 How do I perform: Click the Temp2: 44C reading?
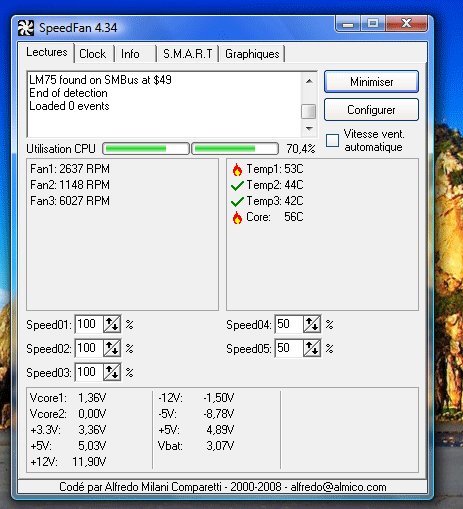pos(275,185)
